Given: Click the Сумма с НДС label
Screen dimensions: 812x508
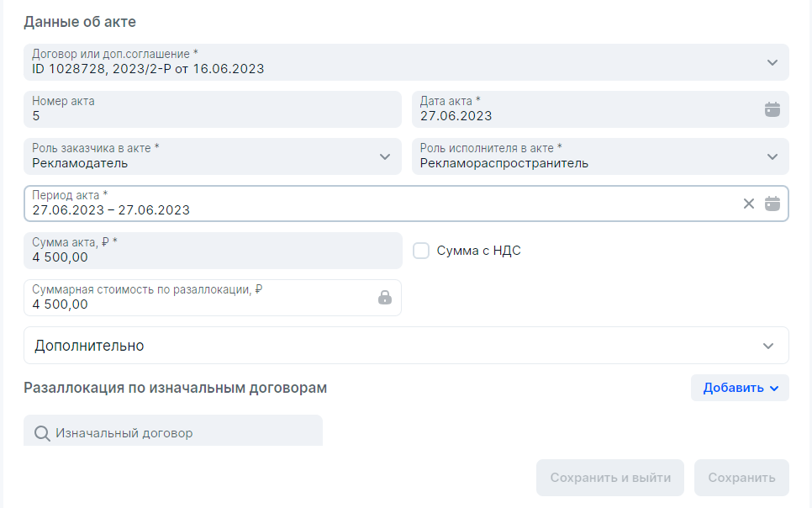Looking at the screenshot, I should [479, 251].
